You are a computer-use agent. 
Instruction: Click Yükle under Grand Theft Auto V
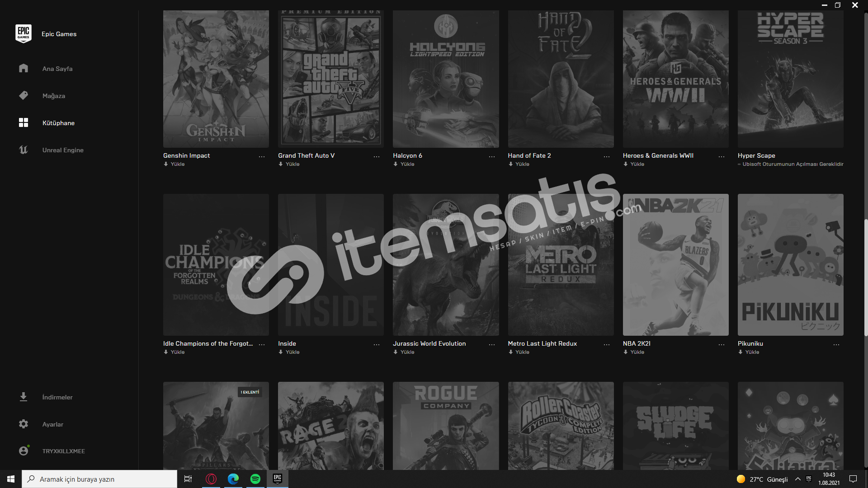[x=292, y=164]
